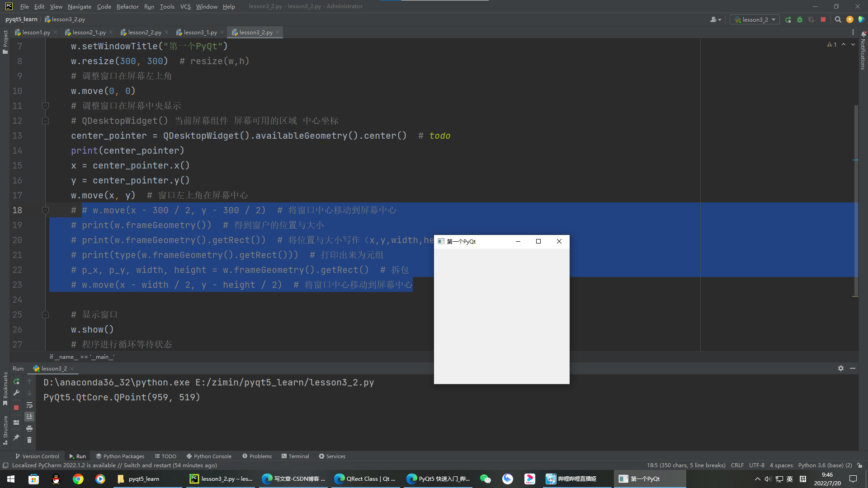Open the lesson3_2 run configuration dropdown
Image resolution: width=868 pixels, height=488 pixels.
pos(754,19)
